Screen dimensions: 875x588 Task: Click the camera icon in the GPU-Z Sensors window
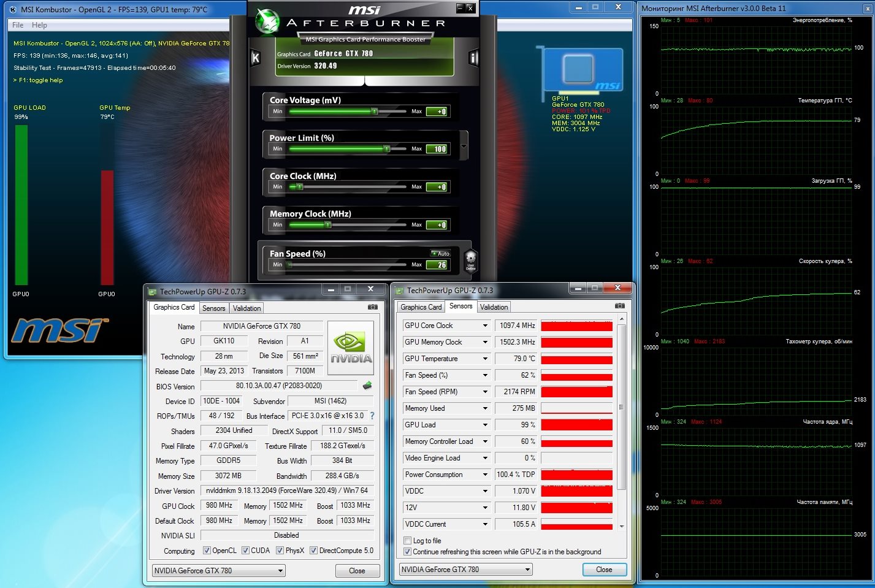pyautogui.click(x=619, y=306)
